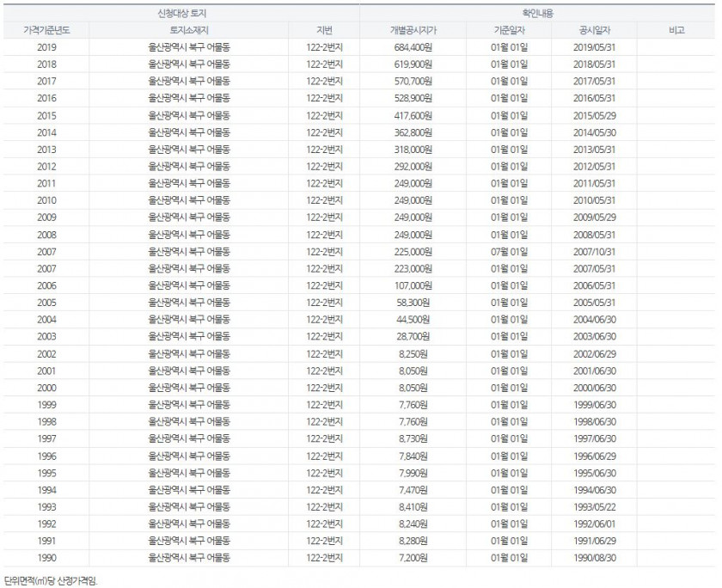Select the 2019 year cell
Image resolution: width=722 pixels, height=588 pixels.
click(46, 47)
